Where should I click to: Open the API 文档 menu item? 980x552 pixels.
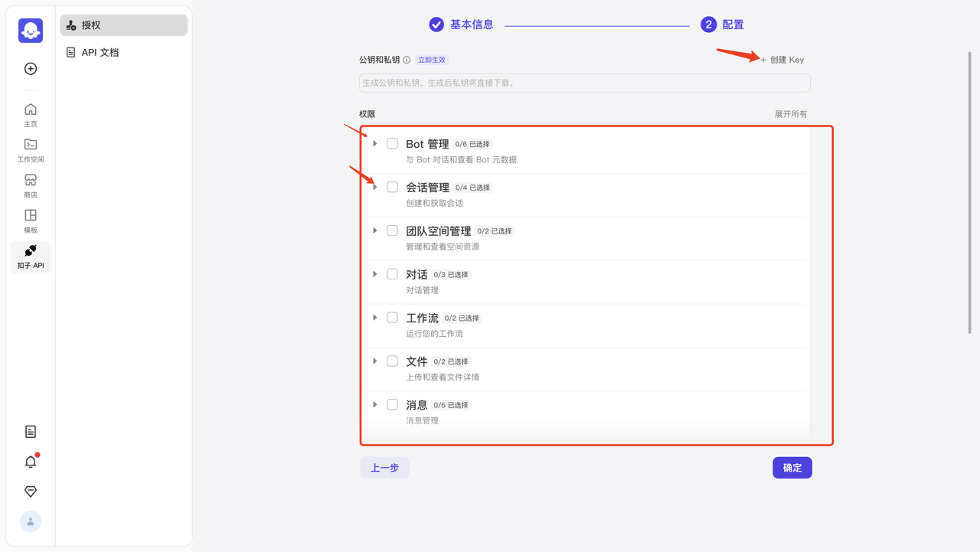124,53
